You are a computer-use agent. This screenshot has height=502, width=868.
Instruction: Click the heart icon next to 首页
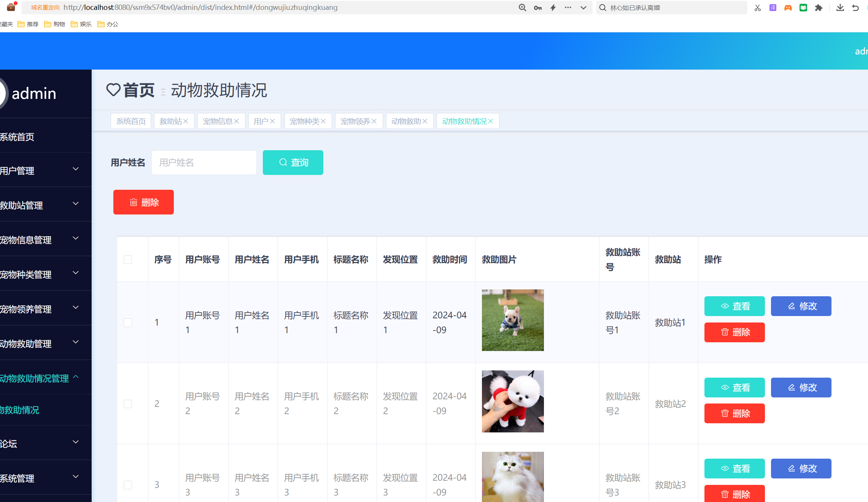click(x=113, y=90)
